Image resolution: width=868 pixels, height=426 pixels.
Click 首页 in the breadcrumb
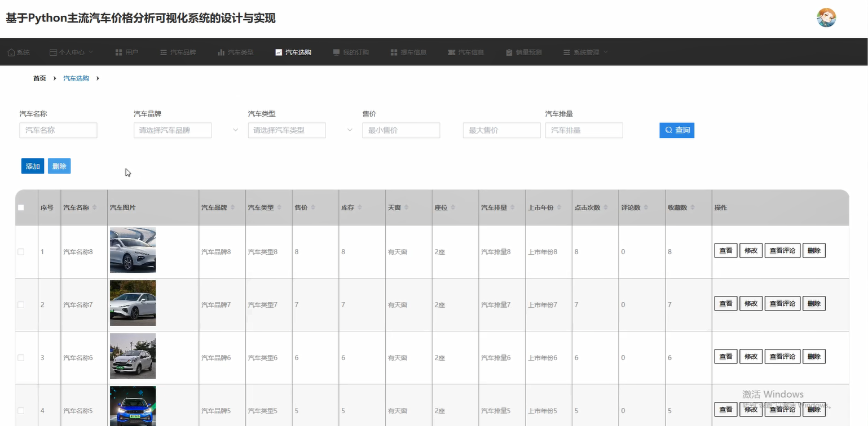pyautogui.click(x=39, y=78)
